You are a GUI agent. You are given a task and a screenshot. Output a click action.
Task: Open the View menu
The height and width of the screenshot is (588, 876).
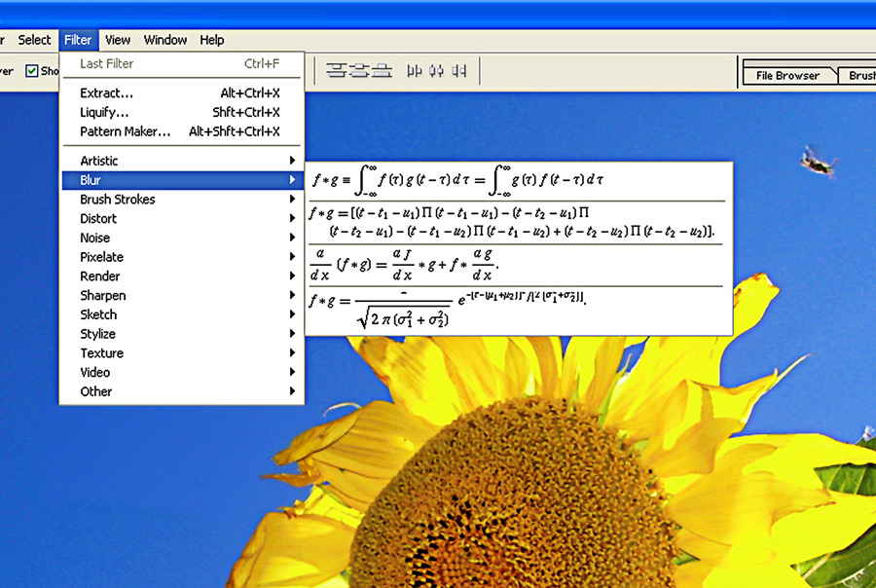coord(118,40)
